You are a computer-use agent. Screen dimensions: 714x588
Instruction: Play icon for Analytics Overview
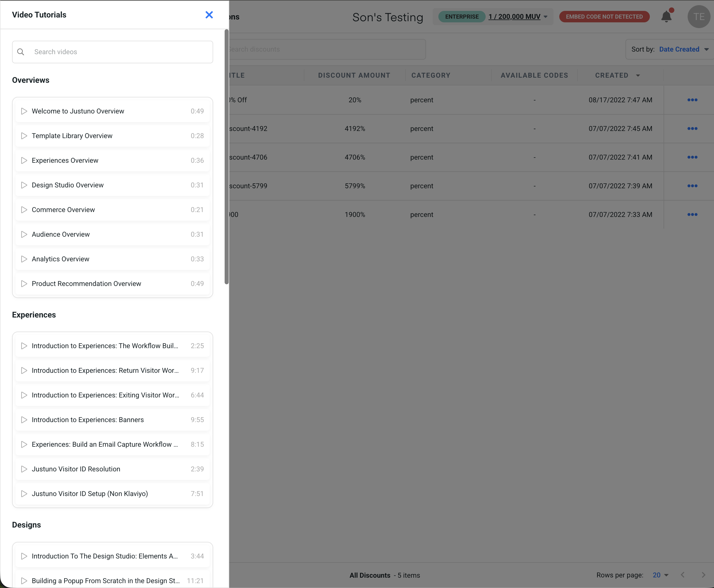click(24, 259)
